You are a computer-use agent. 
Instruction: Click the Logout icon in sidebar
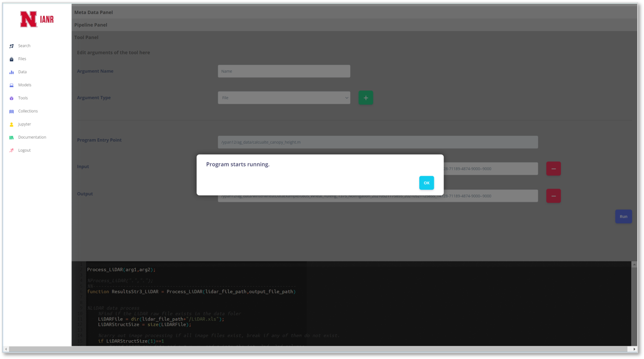(12, 150)
